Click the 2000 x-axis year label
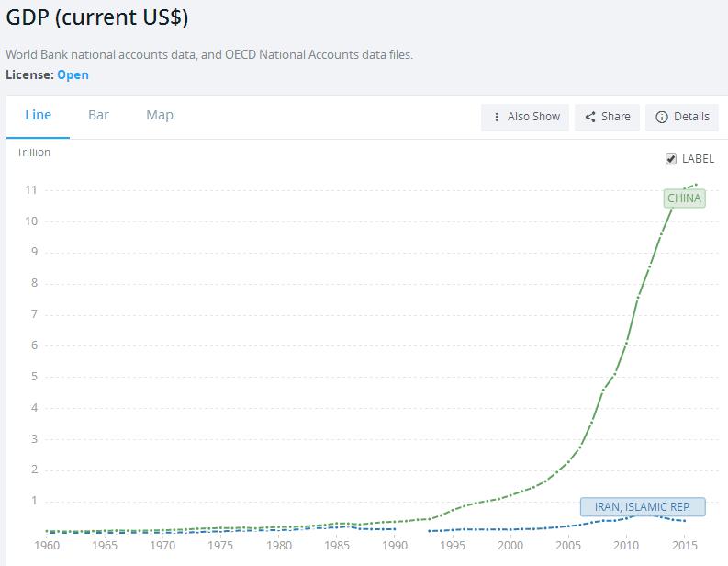This screenshot has width=728, height=566. [510, 546]
